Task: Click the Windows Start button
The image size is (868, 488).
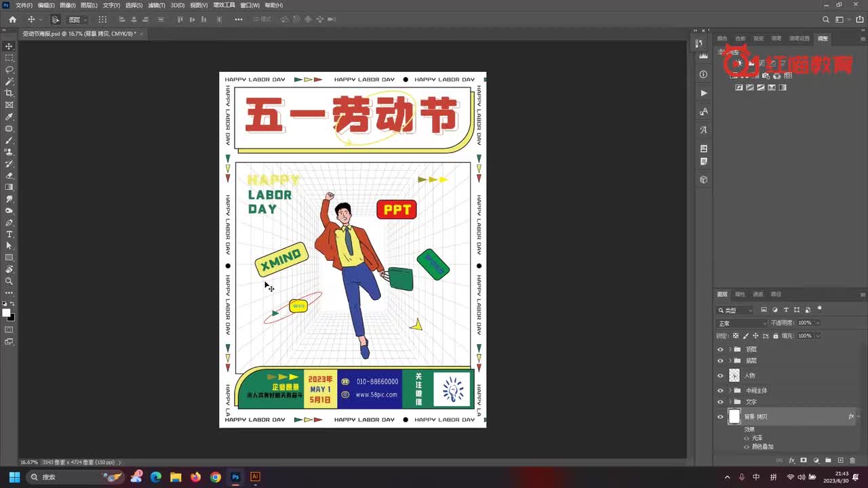Action: coord(14,477)
